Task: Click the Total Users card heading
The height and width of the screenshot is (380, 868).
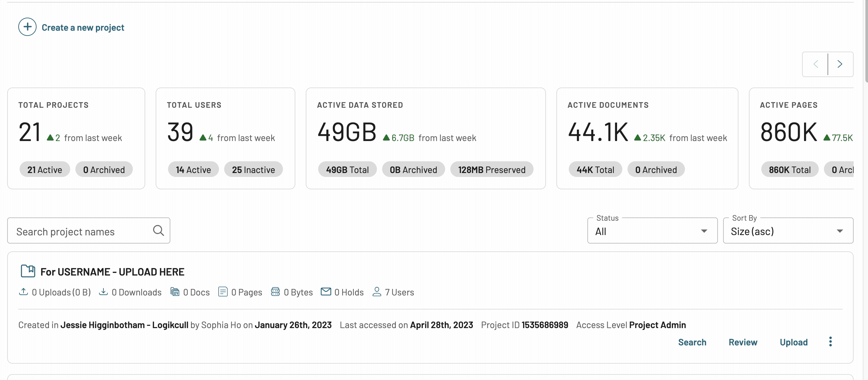Action: click(194, 105)
